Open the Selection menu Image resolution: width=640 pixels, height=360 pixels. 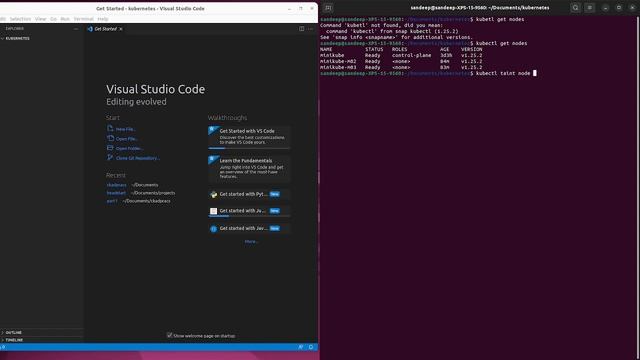click(x=20, y=19)
